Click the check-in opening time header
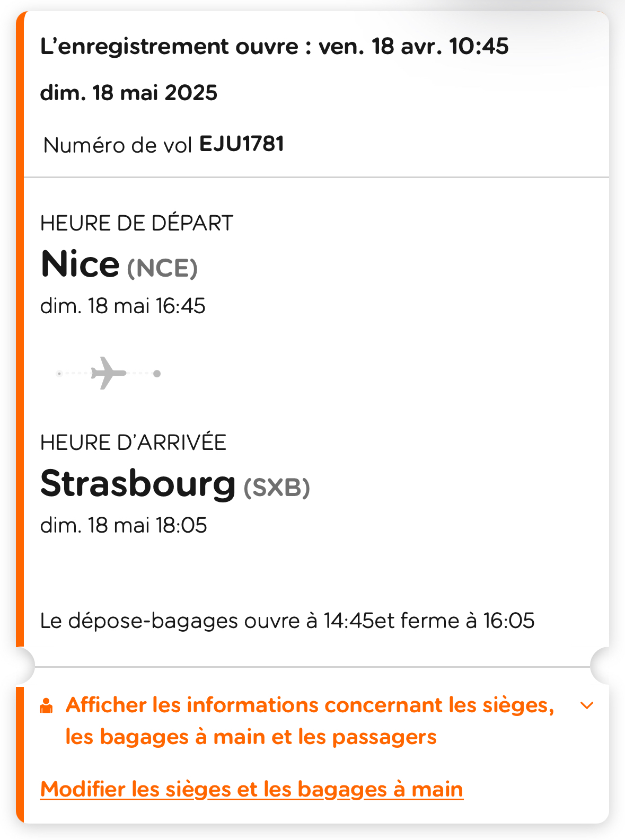625x840 pixels. tap(275, 47)
